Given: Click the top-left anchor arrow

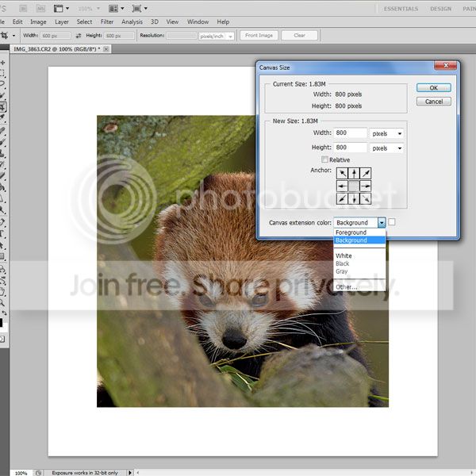Looking at the screenshot, I should pos(342,173).
